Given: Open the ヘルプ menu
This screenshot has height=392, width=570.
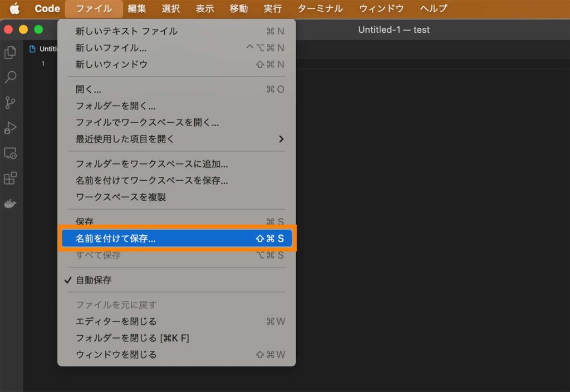Looking at the screenshot, I should coord(433,8).
